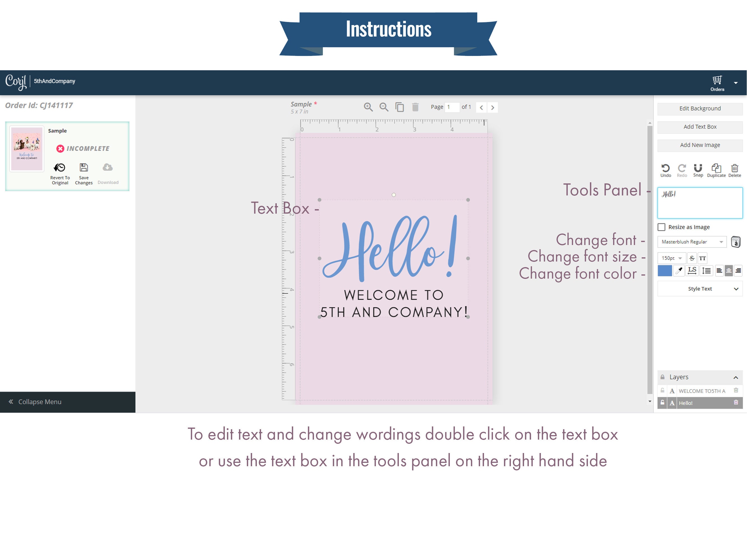Toggle uppercase with the TT icon
This screenshot has height=560, width=747.
[702, 258]
